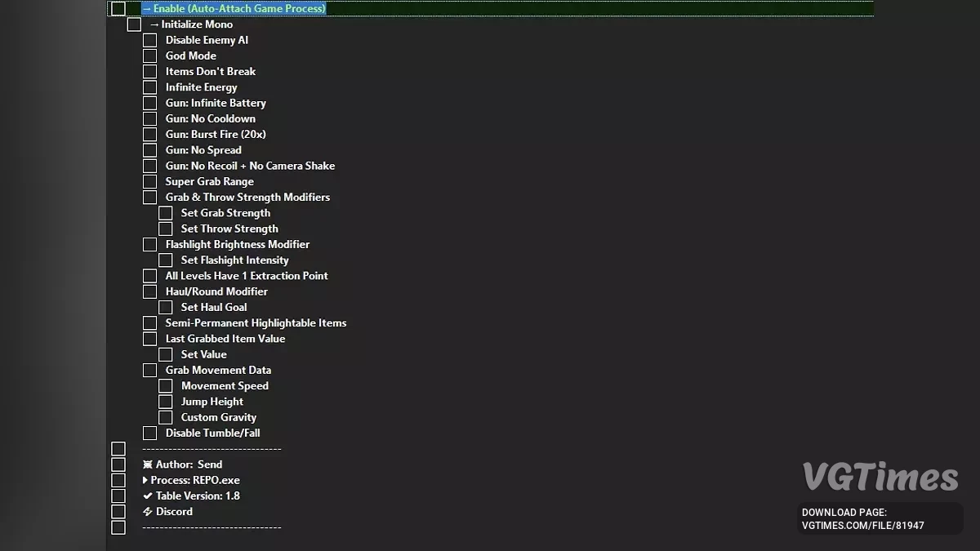Click the checkmark icon next to Table Version: 1.8
Viewport: 980px width, 551px height.
(x=146, y=495)
